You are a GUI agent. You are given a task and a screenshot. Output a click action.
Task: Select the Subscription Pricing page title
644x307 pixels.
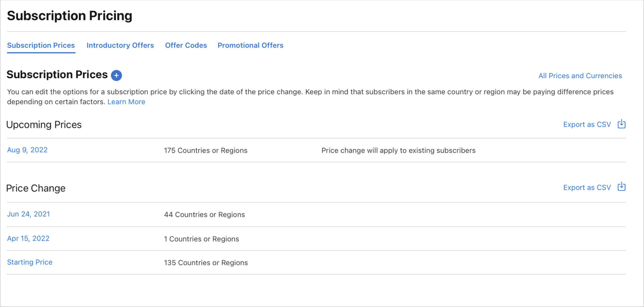70,15
